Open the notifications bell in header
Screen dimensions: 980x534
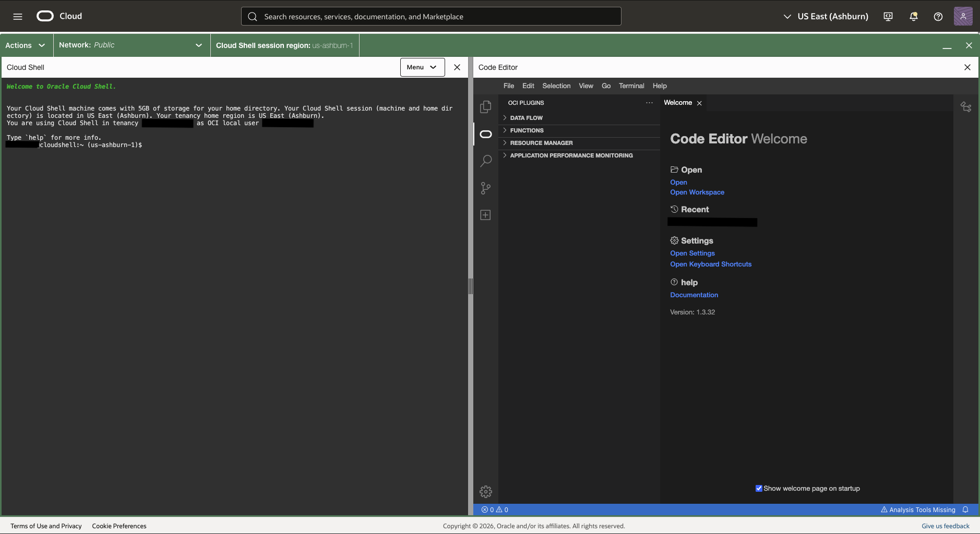point(913,17)
